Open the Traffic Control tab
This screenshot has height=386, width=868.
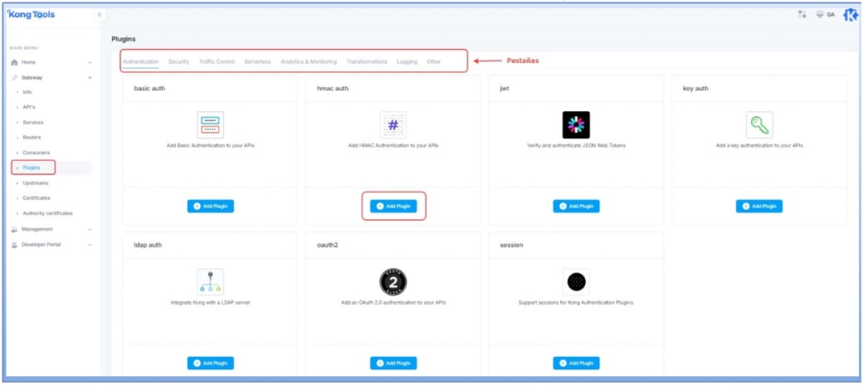tap(217, 61)
